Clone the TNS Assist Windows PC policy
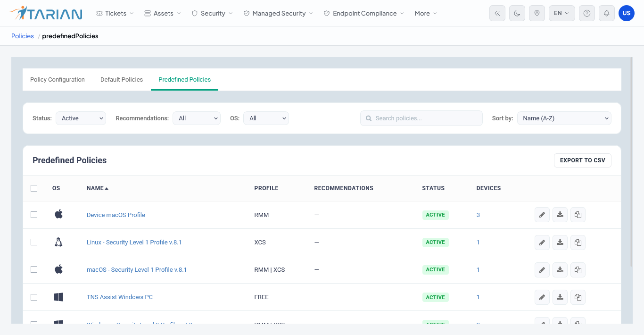This screenshot has height=335, width=644. click(x=578, y=297)
